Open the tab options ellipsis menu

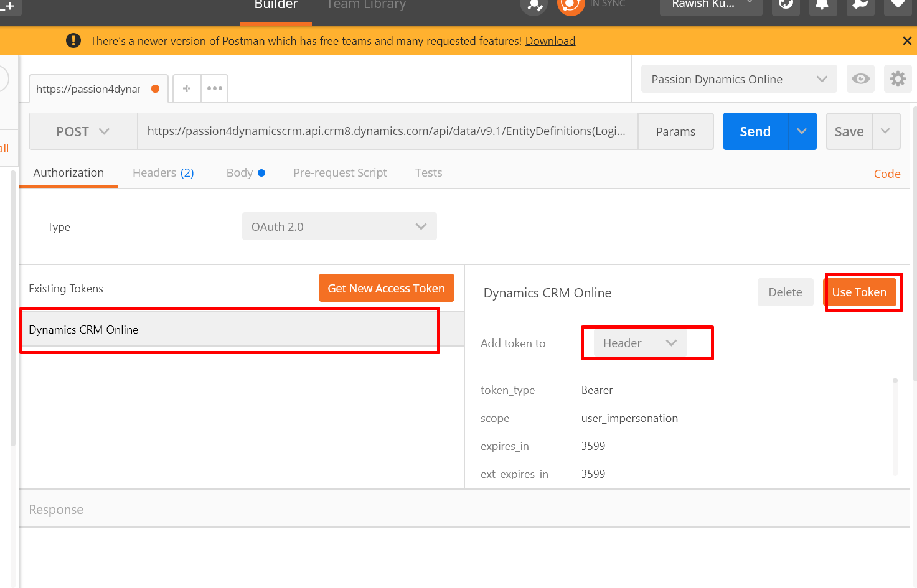pos(215,88)
